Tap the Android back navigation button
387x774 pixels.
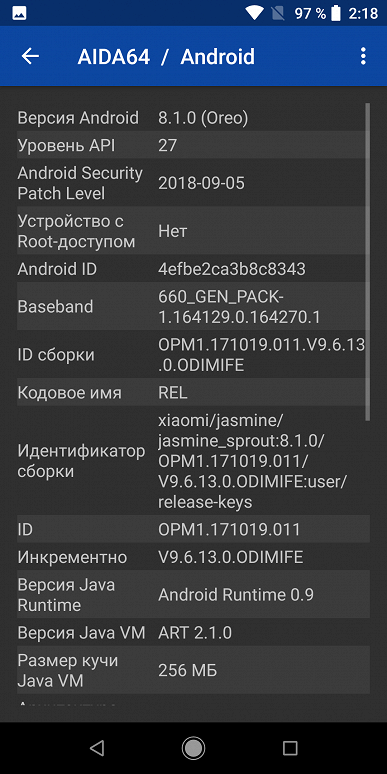coord(97,748)
